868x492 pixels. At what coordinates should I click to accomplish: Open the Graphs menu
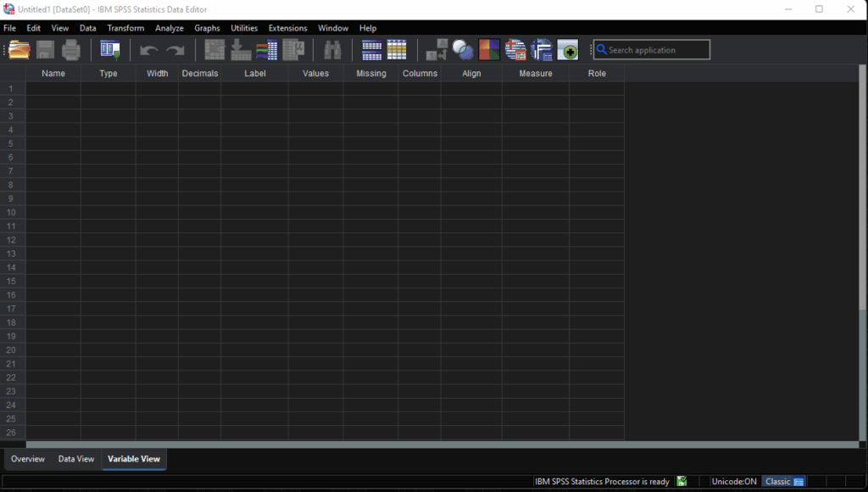tap(207, 28)
